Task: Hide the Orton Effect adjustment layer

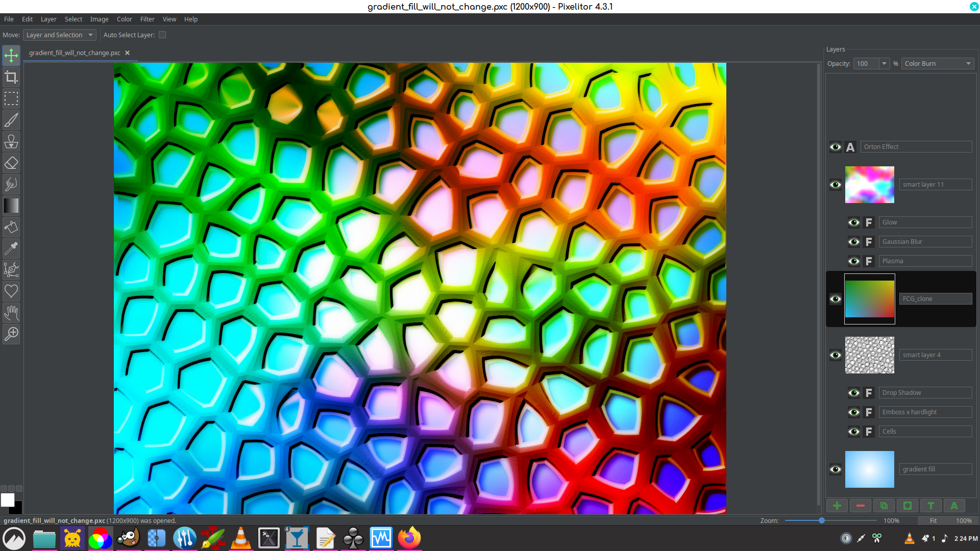Action: [836, 147]
